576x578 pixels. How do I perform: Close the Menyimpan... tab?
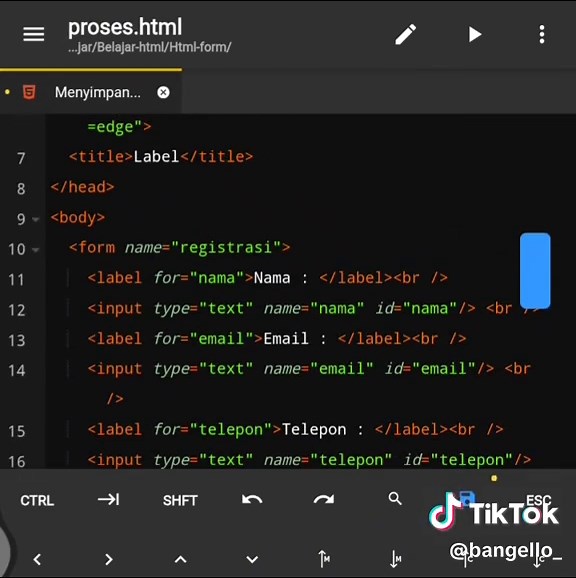point(163,92)
